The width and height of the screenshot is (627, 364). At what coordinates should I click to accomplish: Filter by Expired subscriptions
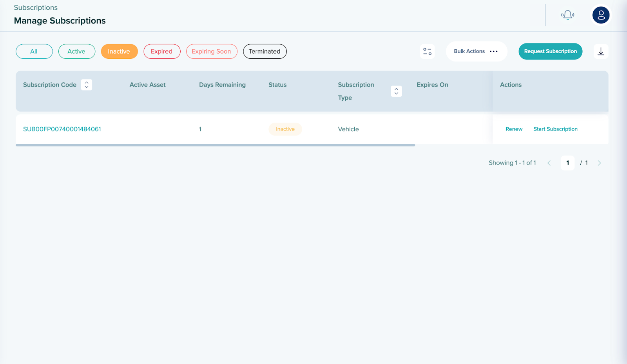tap(162, 51)
